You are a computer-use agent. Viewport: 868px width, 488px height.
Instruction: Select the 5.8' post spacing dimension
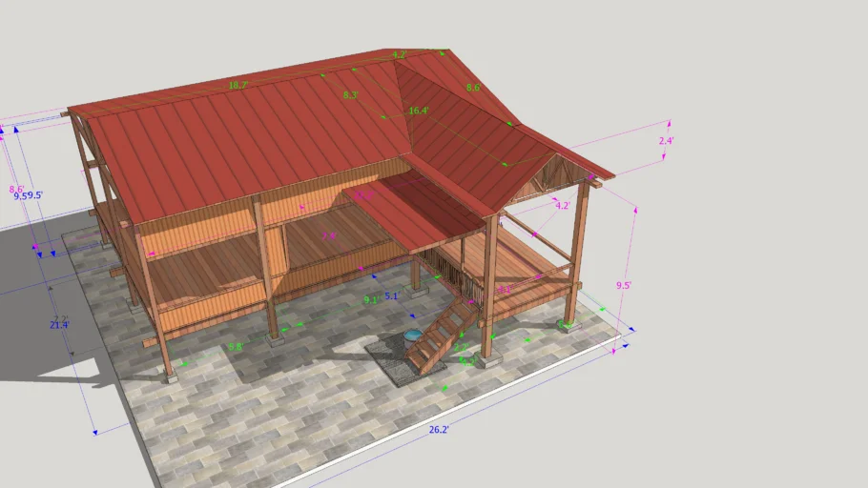coord(235,347)
